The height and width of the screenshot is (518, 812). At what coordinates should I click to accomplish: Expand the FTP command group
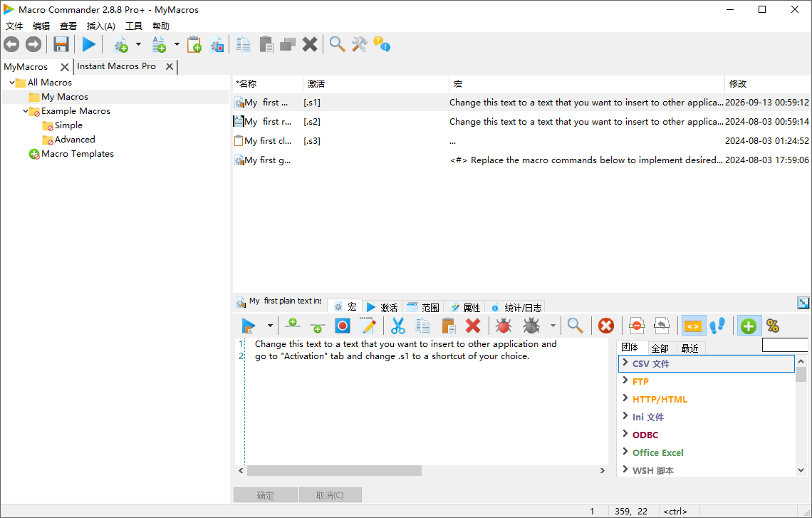[625, 380]
